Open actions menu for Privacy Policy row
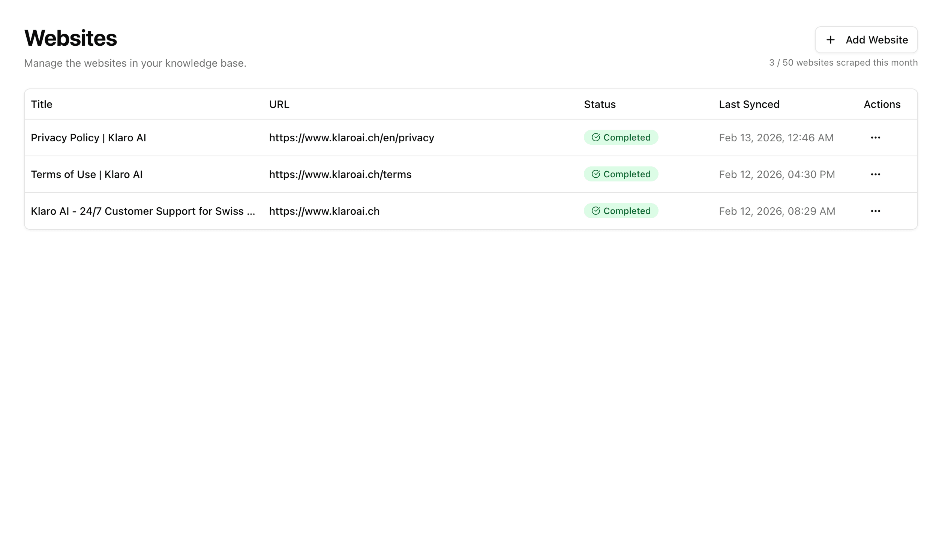 click(875, 138)
